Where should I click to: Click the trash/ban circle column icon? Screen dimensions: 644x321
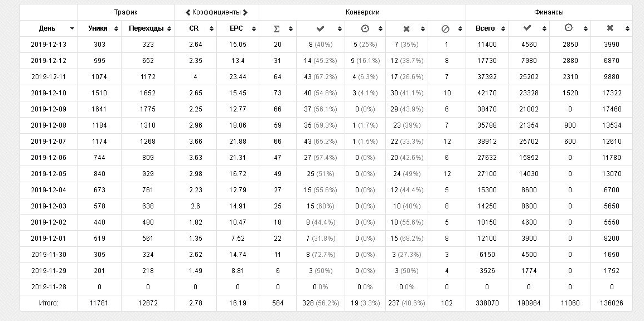point(445,28)
